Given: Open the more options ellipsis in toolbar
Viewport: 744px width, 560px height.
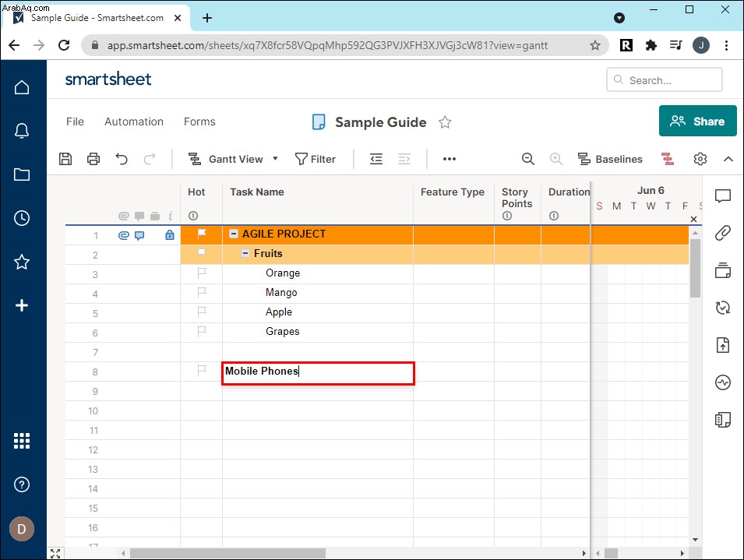Looking at the screenshot, I should click(x=450, y=159).
